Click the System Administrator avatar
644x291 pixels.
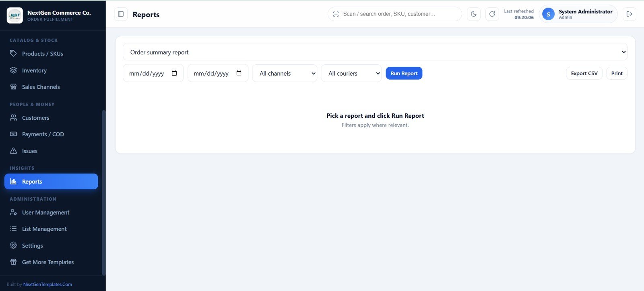coord(548,14)
